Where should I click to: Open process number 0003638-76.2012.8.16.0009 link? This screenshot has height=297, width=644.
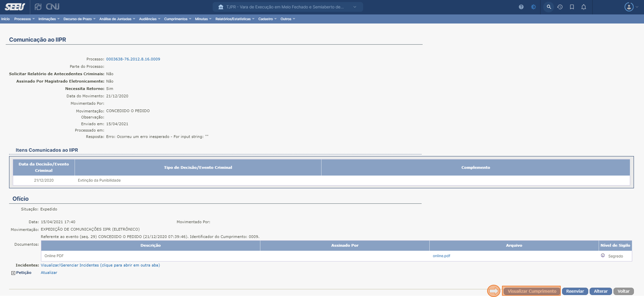(x=133, y=59)
